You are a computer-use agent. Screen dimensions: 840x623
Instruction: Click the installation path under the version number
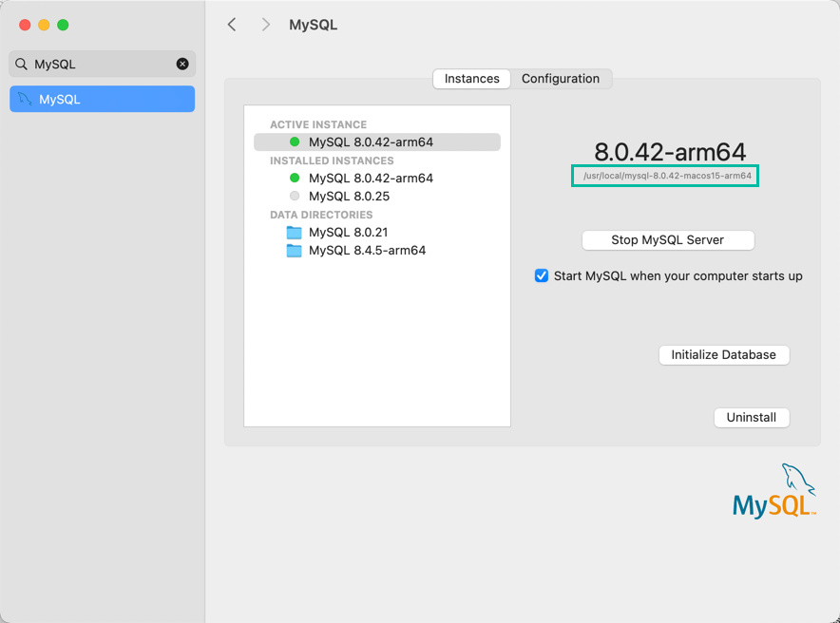(x=665, y=176)
